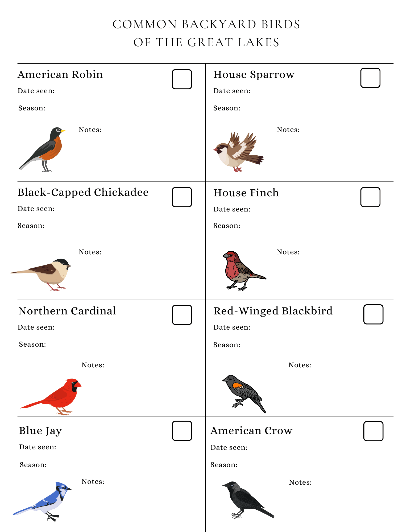The width and height of the screenshot is (411, 532).
Task: Click the 'Season:' field under House Finch
Action: (227, 226)
